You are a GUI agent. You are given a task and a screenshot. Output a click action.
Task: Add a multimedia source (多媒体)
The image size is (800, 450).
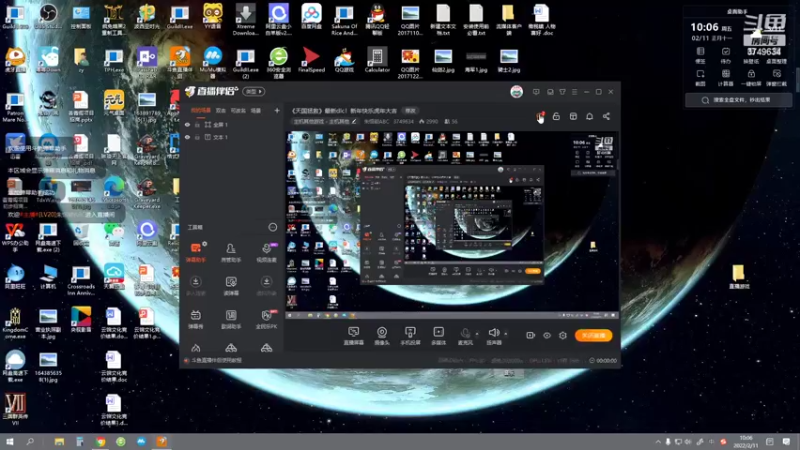pyautogui.click(x=438, y=336)
